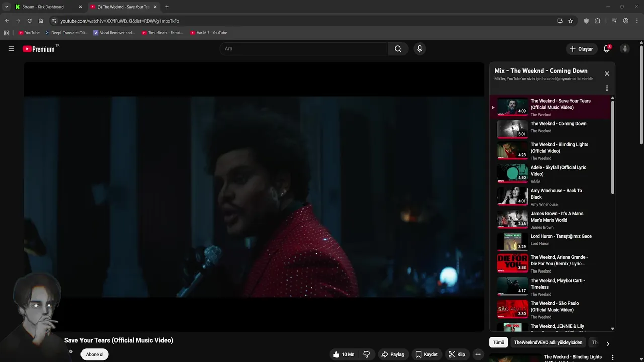Open the YouTube guide hamburger menu

pos(11,49)
